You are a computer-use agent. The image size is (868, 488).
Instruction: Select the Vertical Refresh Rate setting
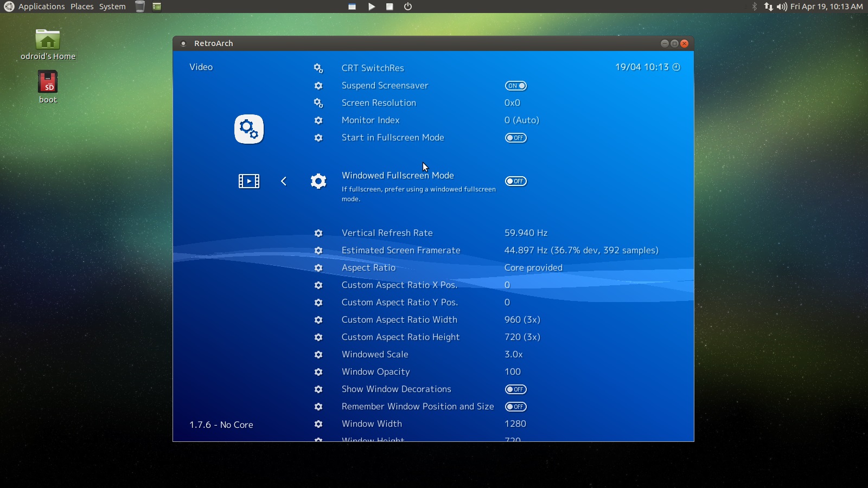[x=387, y=233]
